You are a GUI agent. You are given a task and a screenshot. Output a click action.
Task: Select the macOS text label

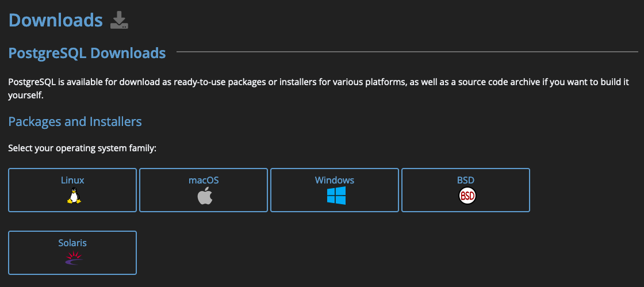point(204,180)
